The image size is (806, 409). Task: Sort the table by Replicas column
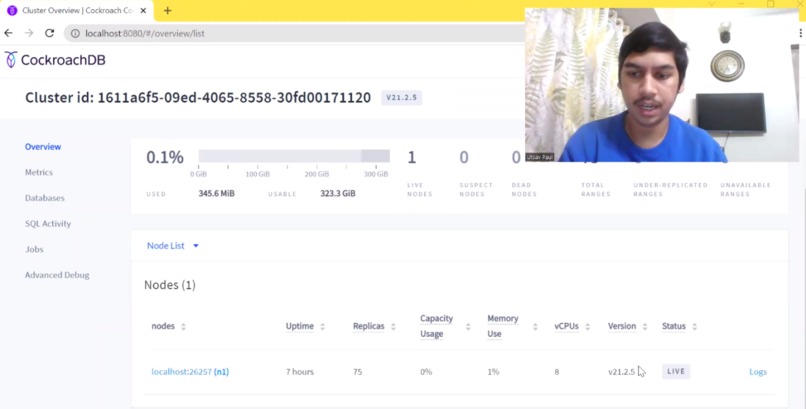coord(374,326)
